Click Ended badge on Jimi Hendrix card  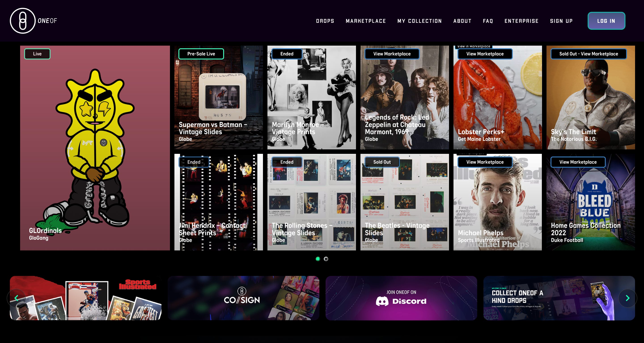click(194, 162)
